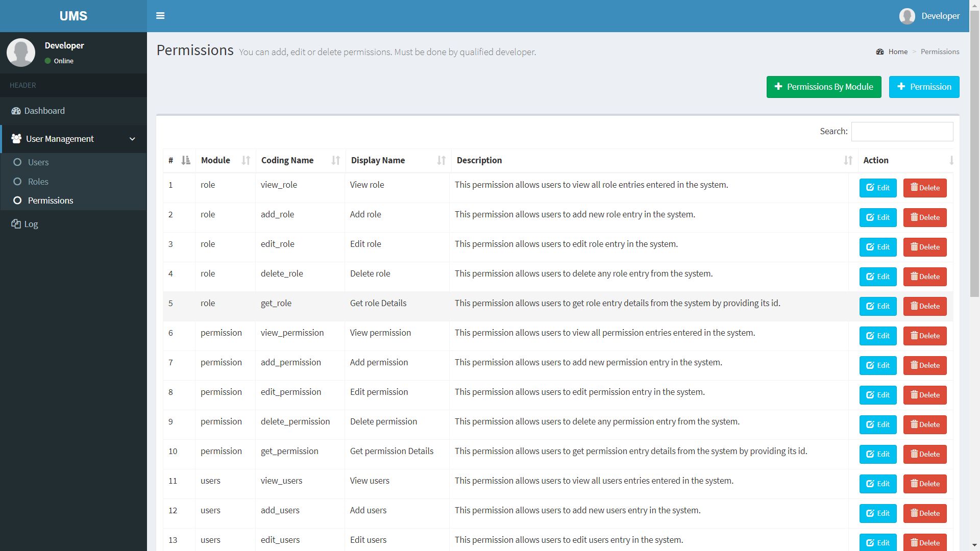Select the Permissions submenu item
The image size is (980, 551).
(x=51, y=201)
